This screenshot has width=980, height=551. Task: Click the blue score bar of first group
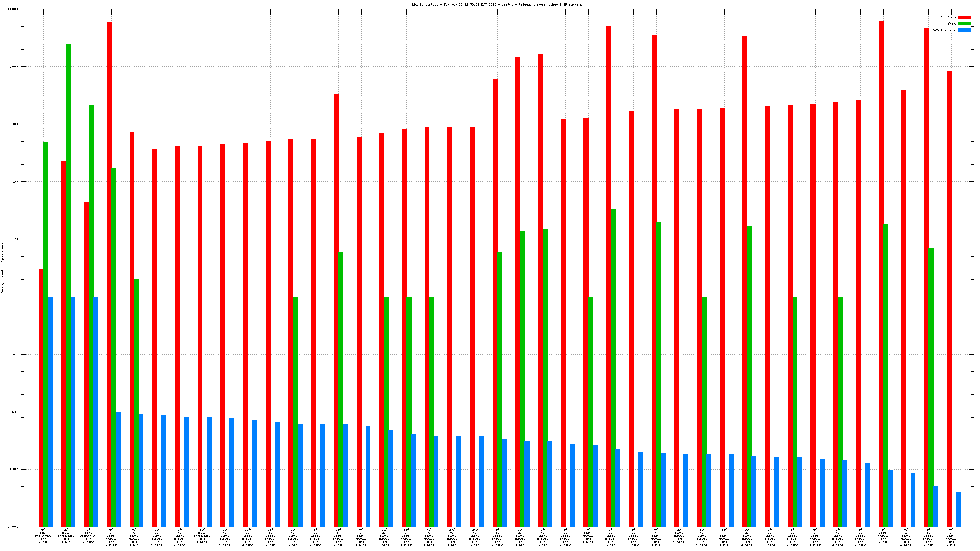click(x=50, y=411)
